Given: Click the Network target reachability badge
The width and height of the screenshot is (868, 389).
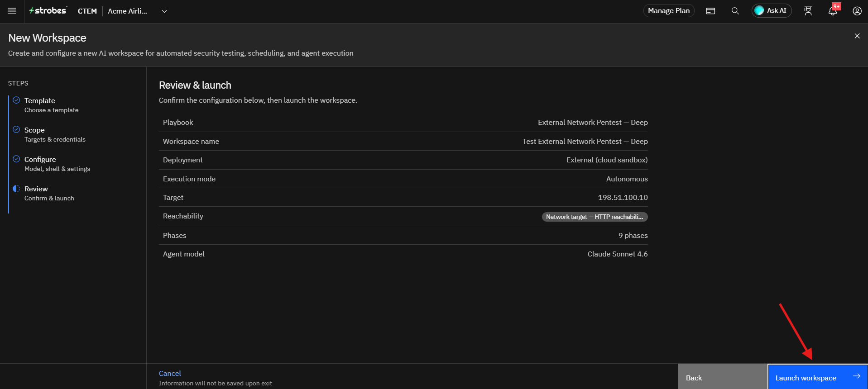Looking at the screenshot, I should point(595,217).
